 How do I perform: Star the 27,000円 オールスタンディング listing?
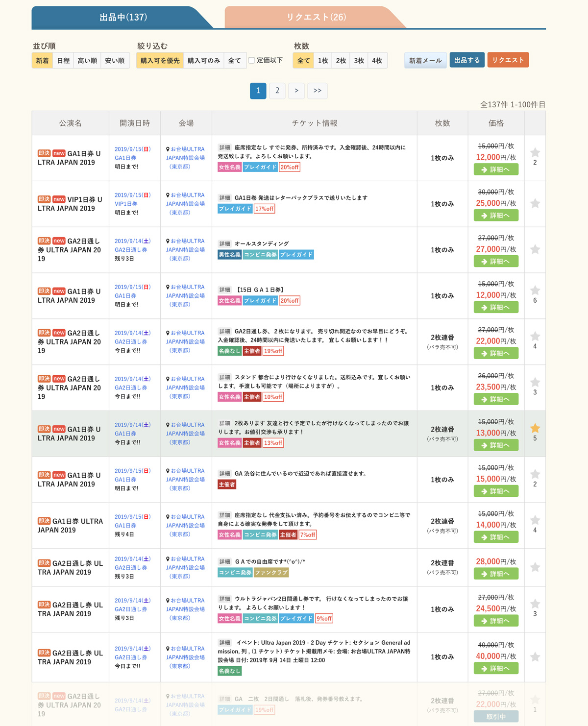tap(535, 249)
